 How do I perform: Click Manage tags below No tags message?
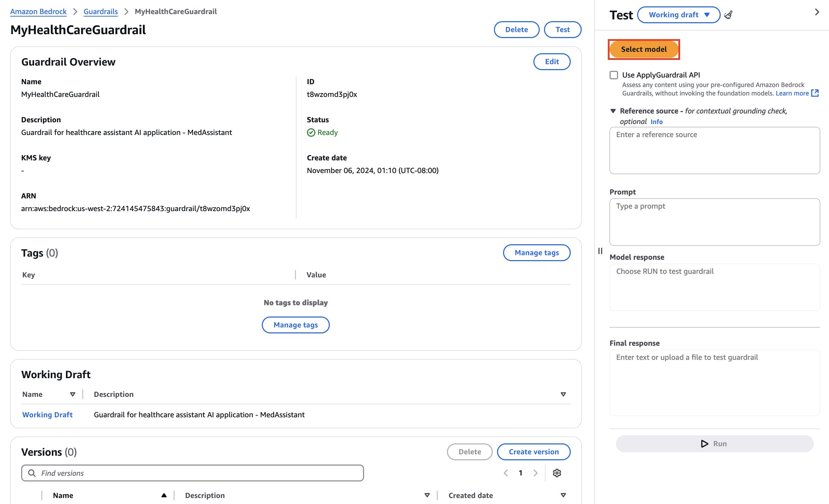[x=296, y=325]
